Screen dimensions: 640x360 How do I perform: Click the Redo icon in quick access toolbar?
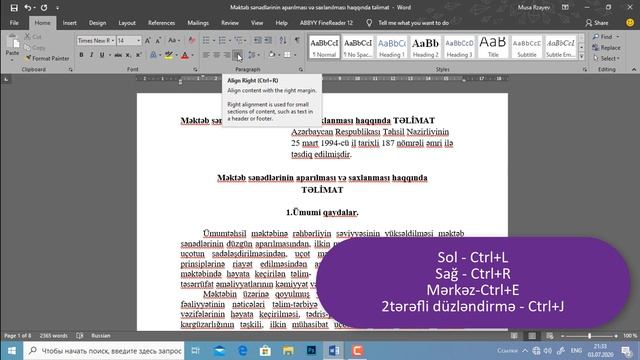pyautogui.click(x=44, y=8)
